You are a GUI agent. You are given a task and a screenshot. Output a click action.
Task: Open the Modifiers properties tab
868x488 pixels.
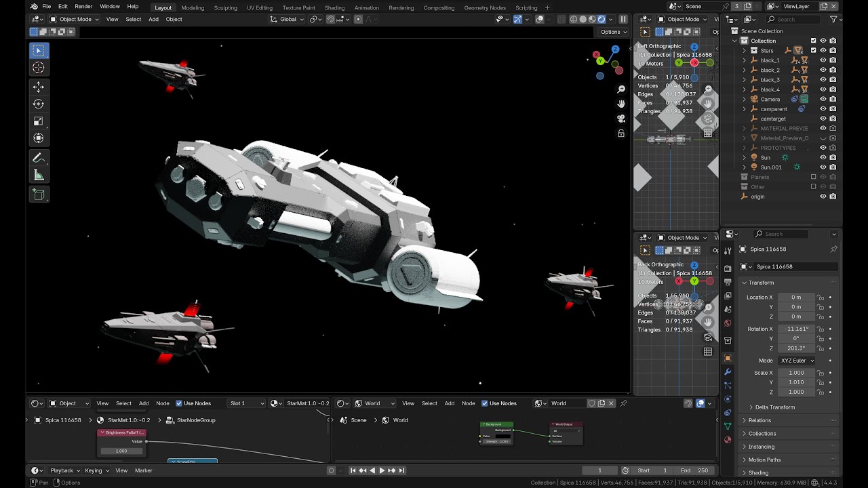tap(728, 372)
